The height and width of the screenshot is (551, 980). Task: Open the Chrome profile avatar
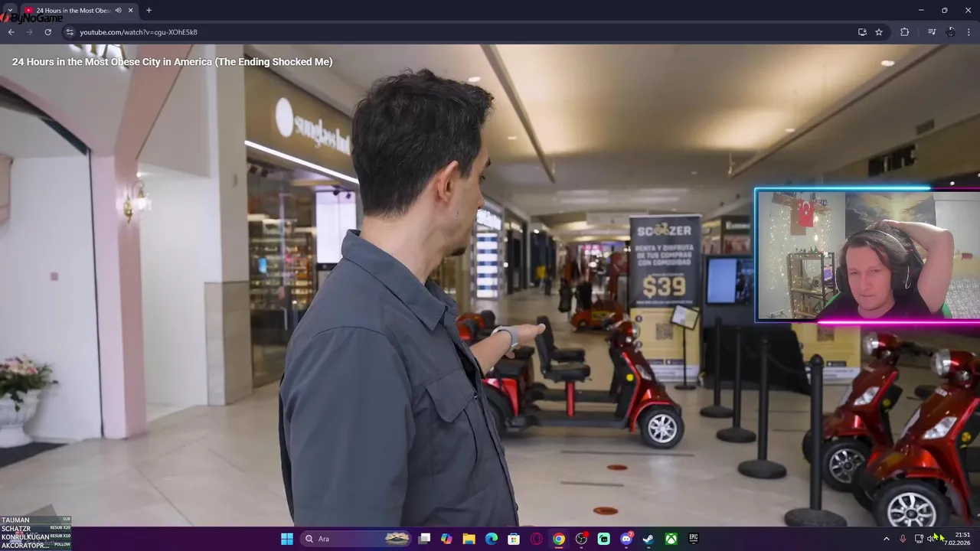950,32
